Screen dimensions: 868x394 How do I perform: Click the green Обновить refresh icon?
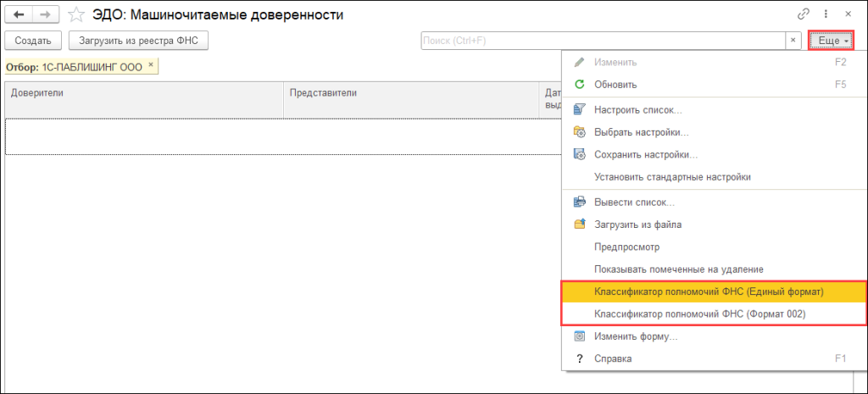pyautogui.click(x=580, y=85)
